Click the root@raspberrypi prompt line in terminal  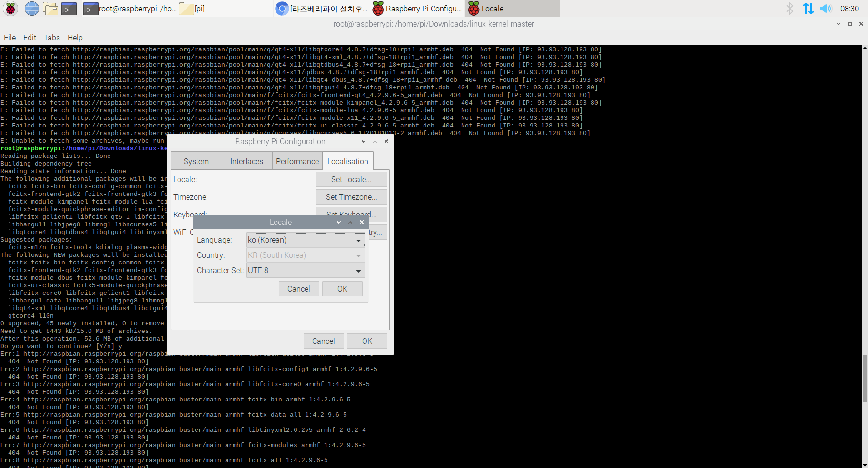tap(83, 148)
